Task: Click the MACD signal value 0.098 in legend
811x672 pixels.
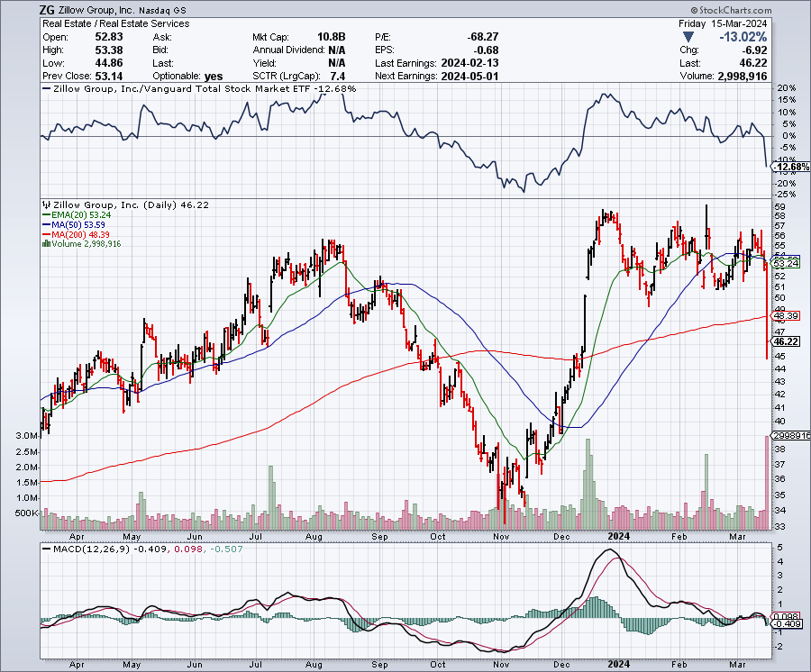Action: click(x=188, y=549)
